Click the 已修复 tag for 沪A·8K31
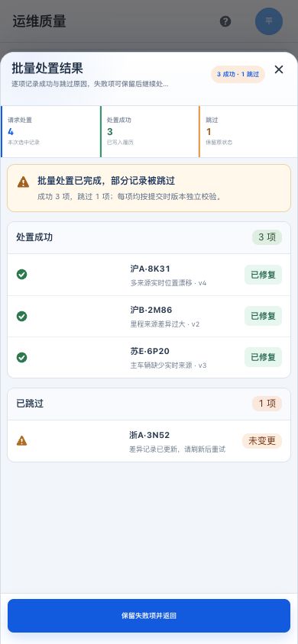The image size is (298, 644). point(263,275)
